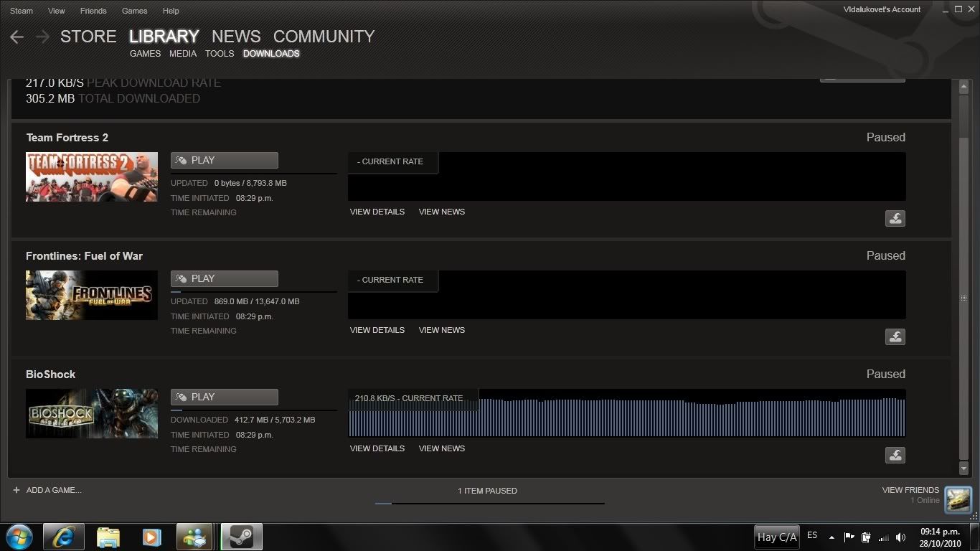This screenshot has height=551, width=980.
Task: Click the Team Fortress 2 banner thumbnail
Action: coord(92,176)
